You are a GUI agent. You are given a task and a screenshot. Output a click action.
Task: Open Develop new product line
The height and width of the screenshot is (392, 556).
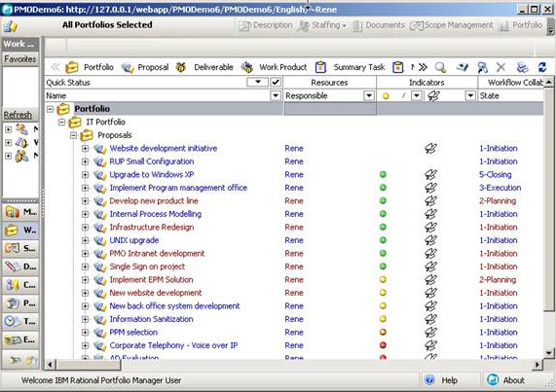coord(154,200)
